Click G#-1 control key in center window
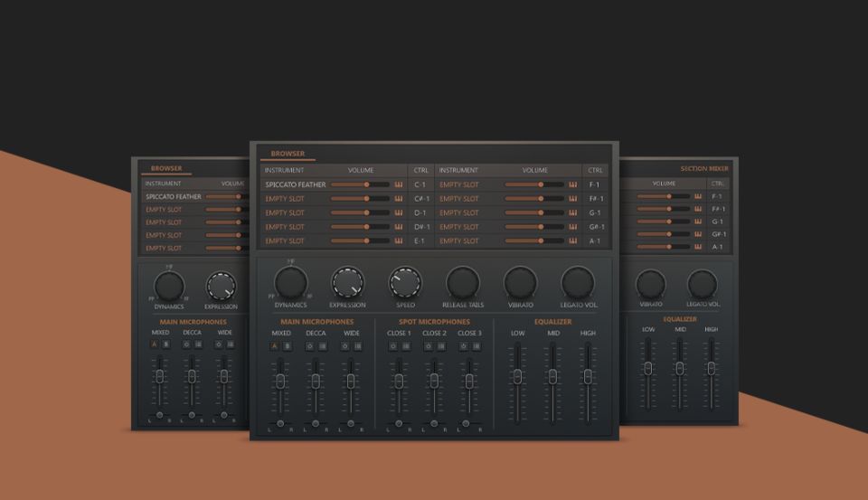Image resolution: width=868 pixels, height=500 pixels. (x=597, y=227)
